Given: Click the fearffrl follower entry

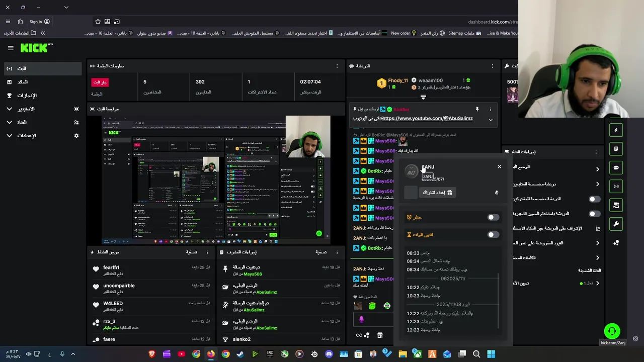Looking at the screenshot, I should (x=151, y=270).
